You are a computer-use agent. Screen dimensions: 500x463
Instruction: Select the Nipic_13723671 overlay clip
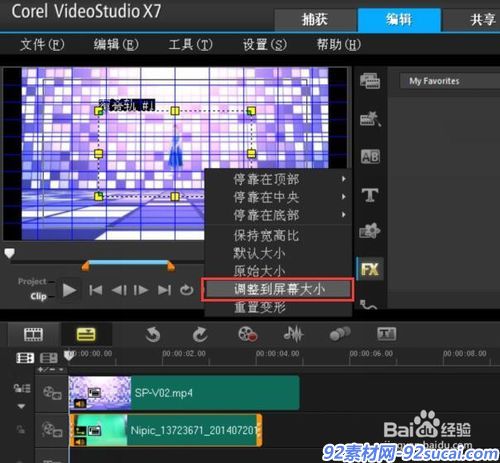tap(166, 430)
